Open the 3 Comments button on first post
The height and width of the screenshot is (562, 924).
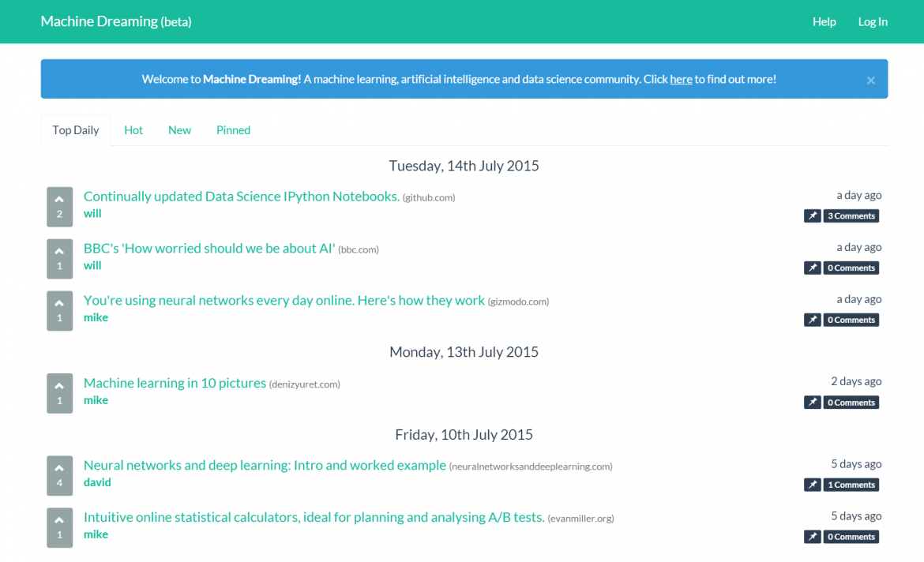851,216
